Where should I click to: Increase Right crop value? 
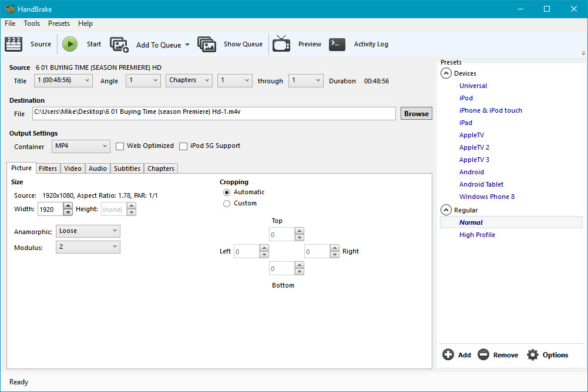point(334,248)
